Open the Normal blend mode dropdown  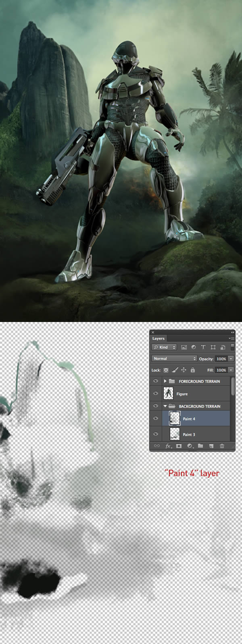click(174, 359)
